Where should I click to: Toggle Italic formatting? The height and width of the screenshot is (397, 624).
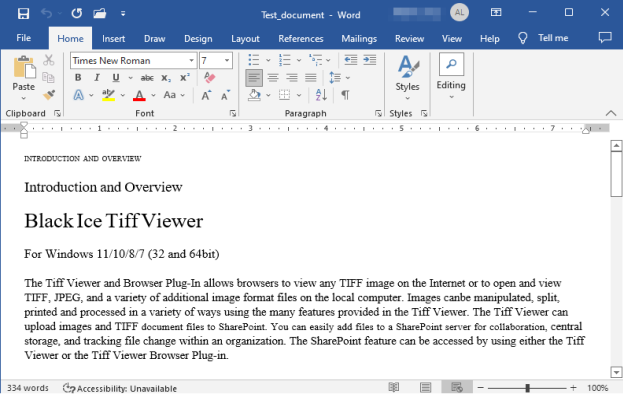point(97,78)
